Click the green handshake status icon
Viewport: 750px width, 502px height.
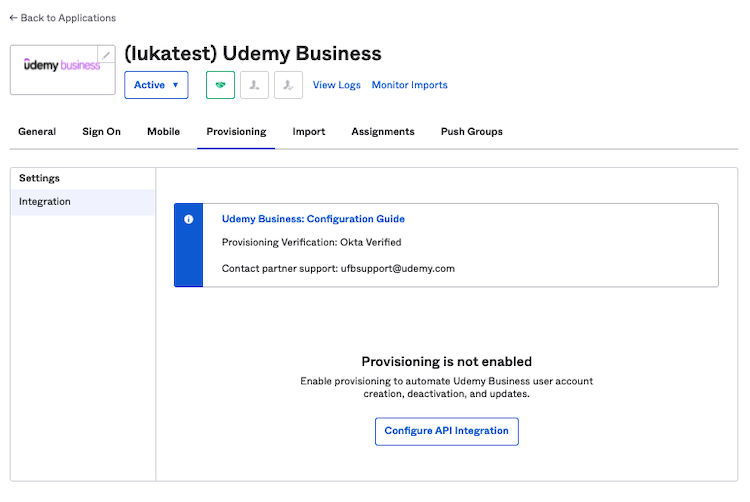pyautogui.click(x=220, y=85)
